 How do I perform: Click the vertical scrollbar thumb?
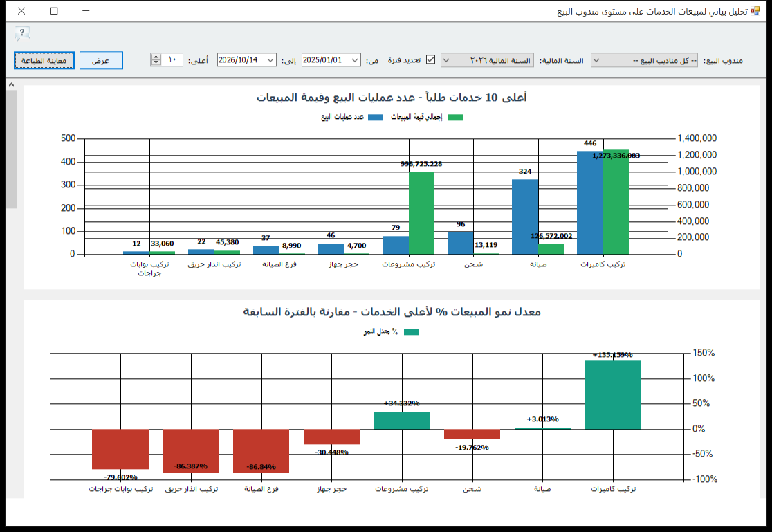(x=11, y=149)
